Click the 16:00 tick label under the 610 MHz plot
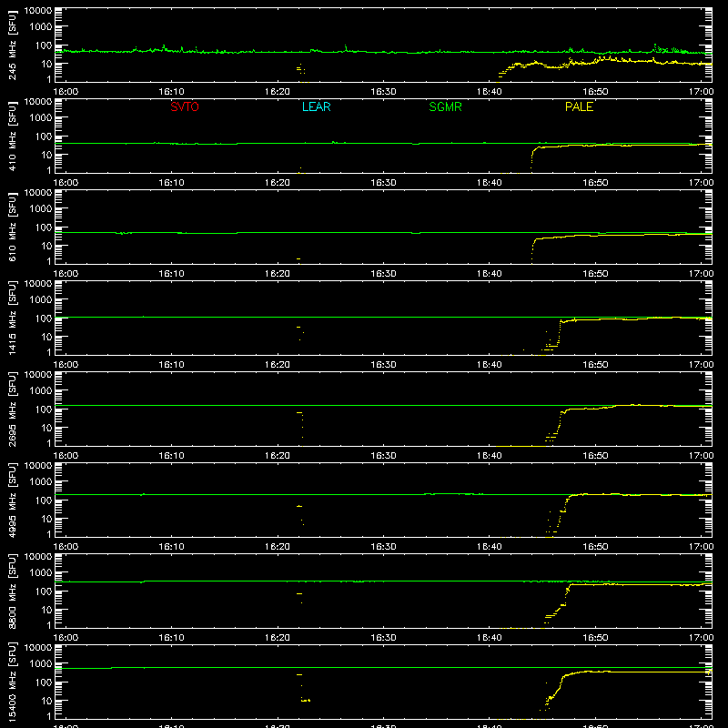Screen dimensions: 728x728 click(x=66, y=274)
